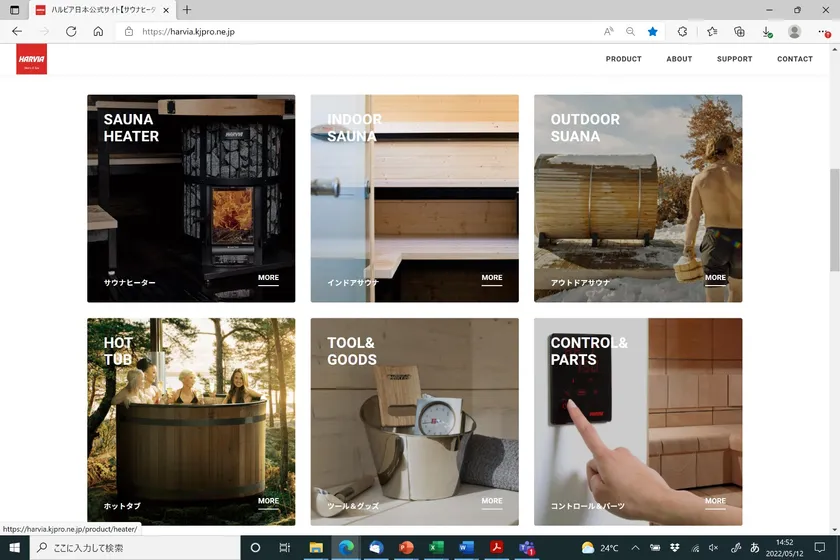Open the SUPPORT menu item
Viewport: 840px width, 560px height.
734,59
